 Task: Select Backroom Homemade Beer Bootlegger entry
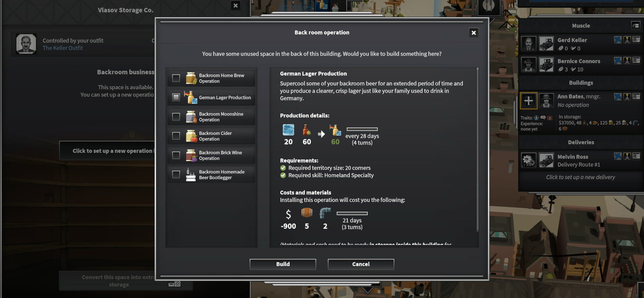click(211, 174)
